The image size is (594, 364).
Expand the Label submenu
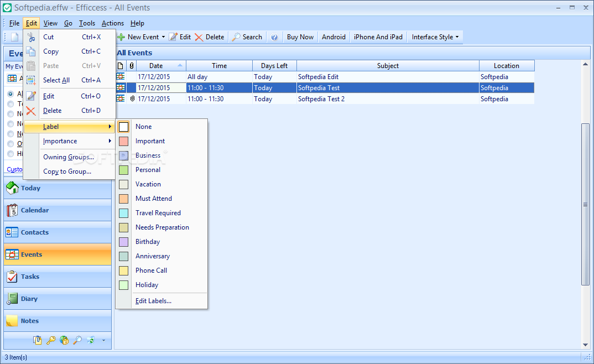[69, 127]
